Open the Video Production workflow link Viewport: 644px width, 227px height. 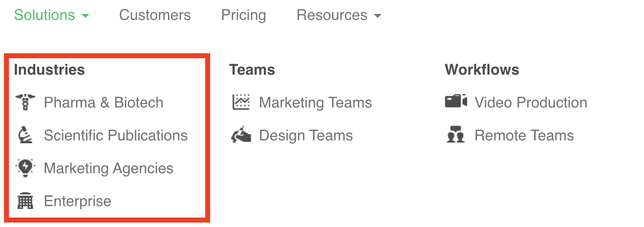pos(531,103)
